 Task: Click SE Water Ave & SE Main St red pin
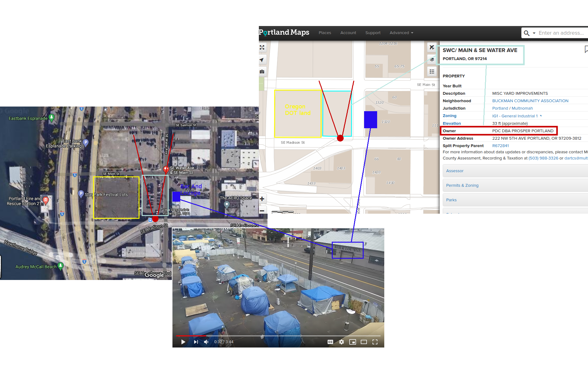166,169
